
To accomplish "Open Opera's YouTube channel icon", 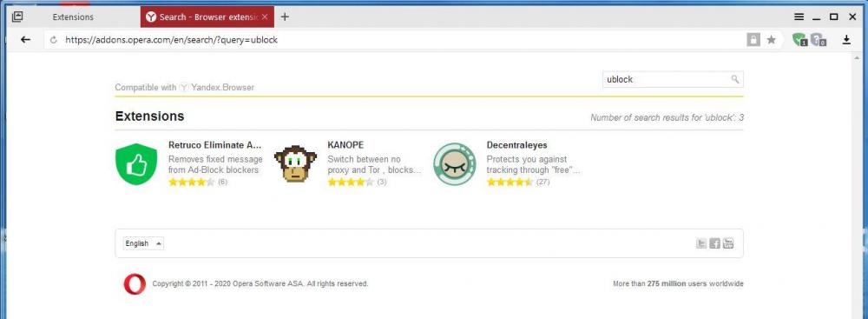I will click(x=728, y=243).
